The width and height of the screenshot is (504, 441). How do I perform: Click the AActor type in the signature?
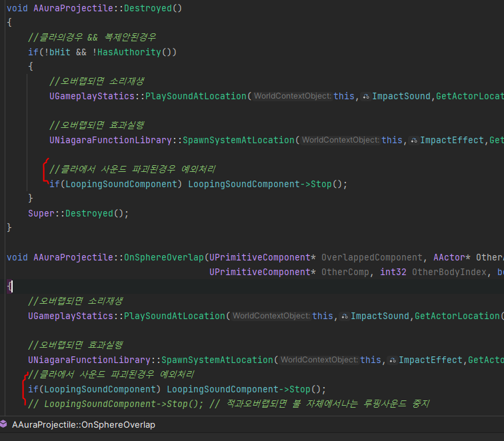click(449, 257)
